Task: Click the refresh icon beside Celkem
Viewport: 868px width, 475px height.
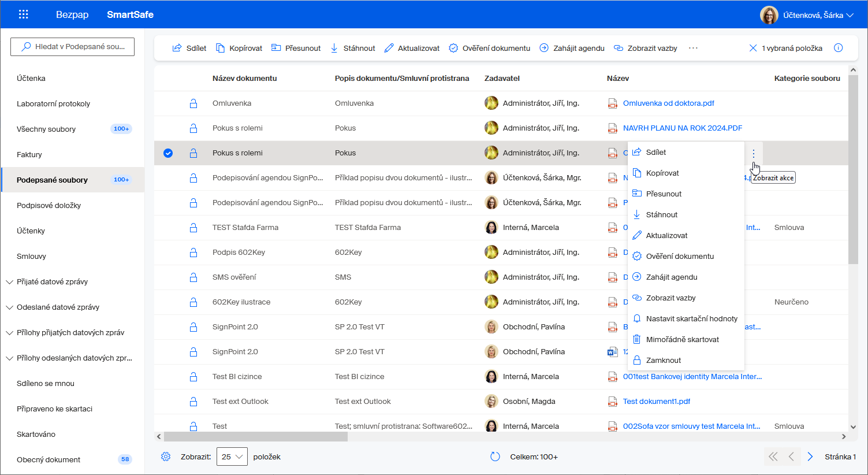Action: pyautogui.click(x=495, y=457)
